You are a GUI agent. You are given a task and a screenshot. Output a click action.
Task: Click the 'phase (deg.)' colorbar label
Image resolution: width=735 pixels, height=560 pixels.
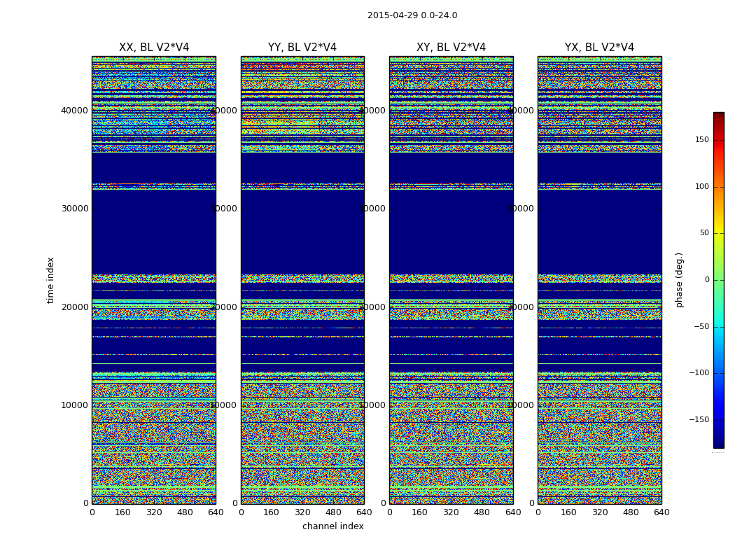click(x=679, y=280)
